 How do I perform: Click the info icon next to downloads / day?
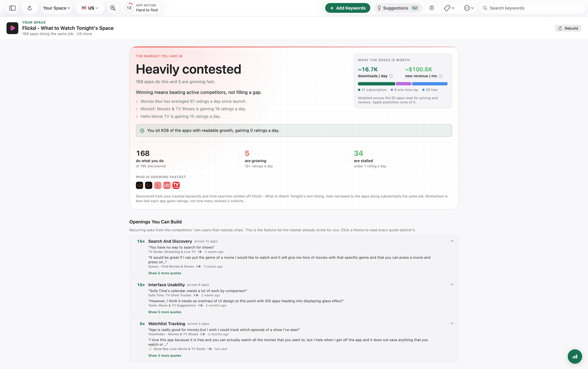pos(391,76)
